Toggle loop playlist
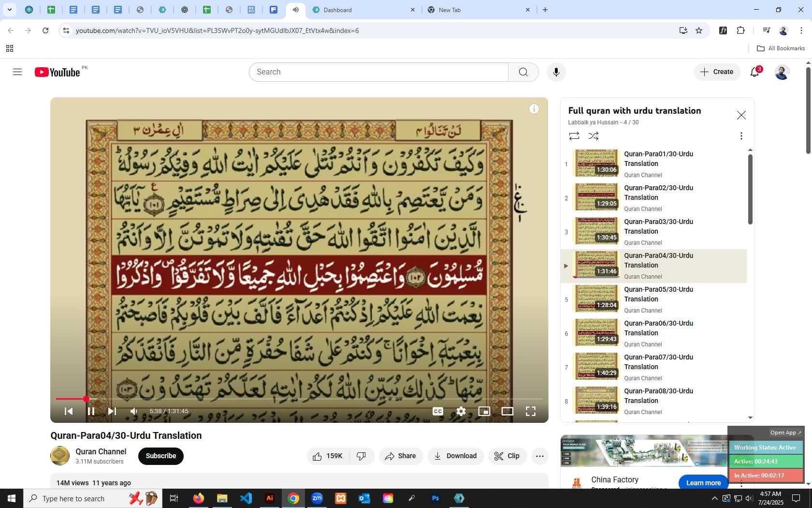Screen dimensions: 812x508 [574, 136]
